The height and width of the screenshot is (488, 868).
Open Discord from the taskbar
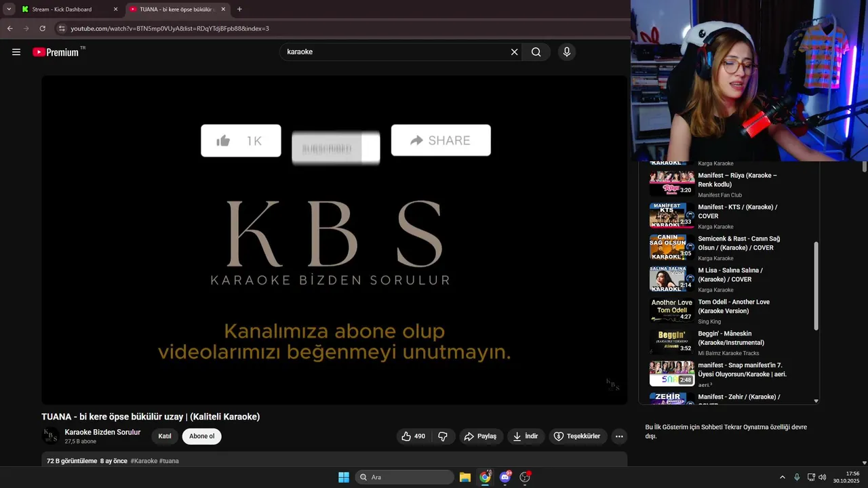[x=505, y=477]
